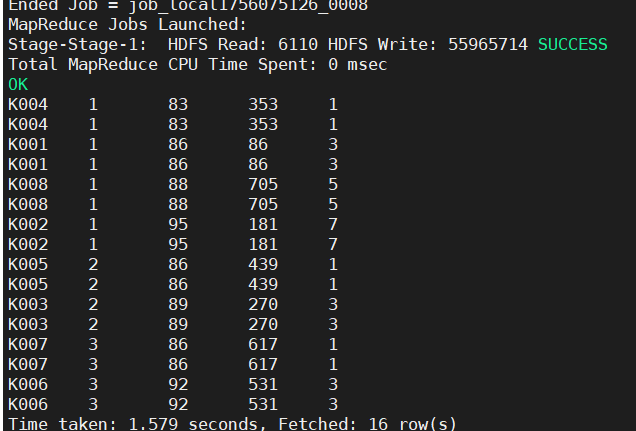Click K001 in the second K001 row
The height and width of the screenshot is (431, 636).
pyautogui.click(x=28, y=165)
